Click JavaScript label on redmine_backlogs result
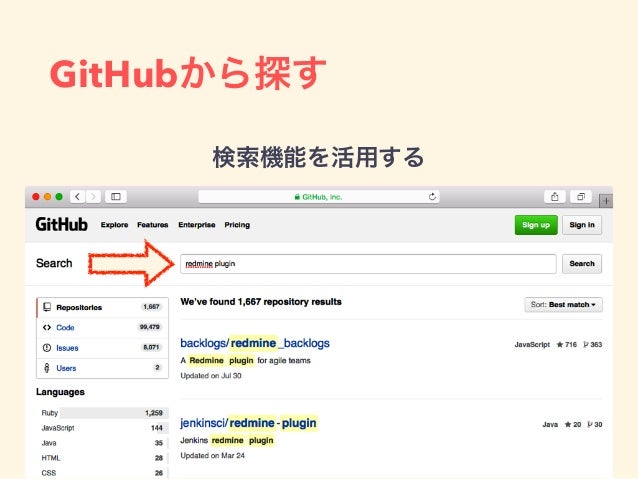 coord(532,345)
